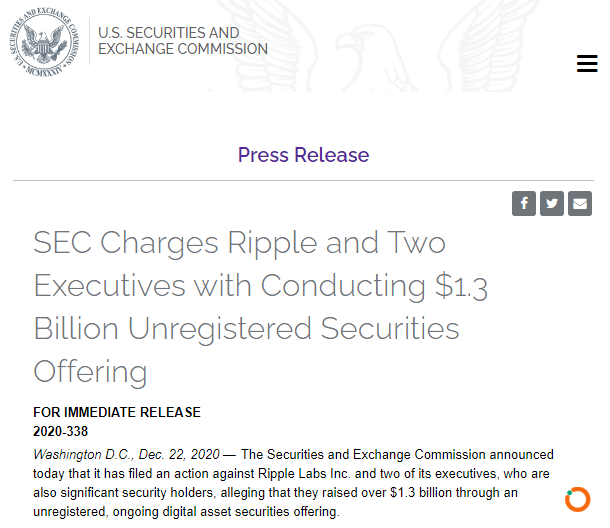Click the SEC eagle seal logo
Image resolution: width=610 pixels, height=528 pixels.
click(x=44, y=42)
